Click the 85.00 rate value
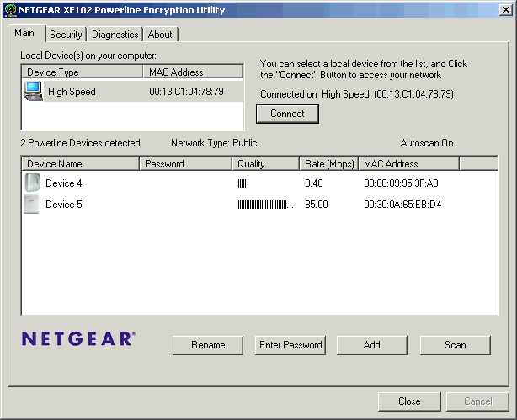517x420 pixels. tap(317, 205)
